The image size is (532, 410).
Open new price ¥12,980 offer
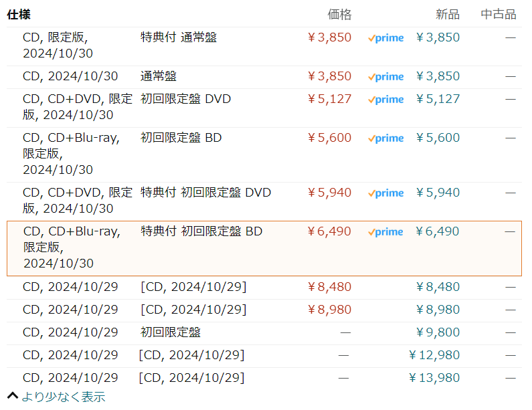434,355
